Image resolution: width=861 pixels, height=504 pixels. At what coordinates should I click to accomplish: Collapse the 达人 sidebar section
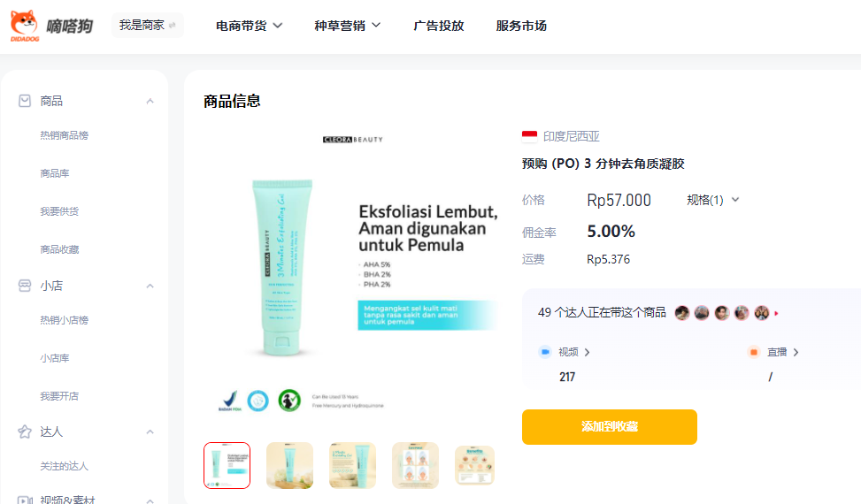[150, 432]
